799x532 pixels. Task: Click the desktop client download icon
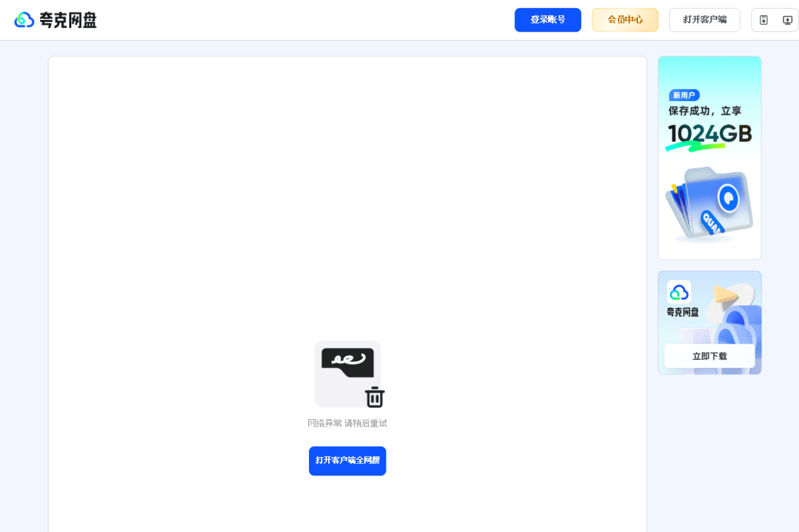[x=787, y=20]
